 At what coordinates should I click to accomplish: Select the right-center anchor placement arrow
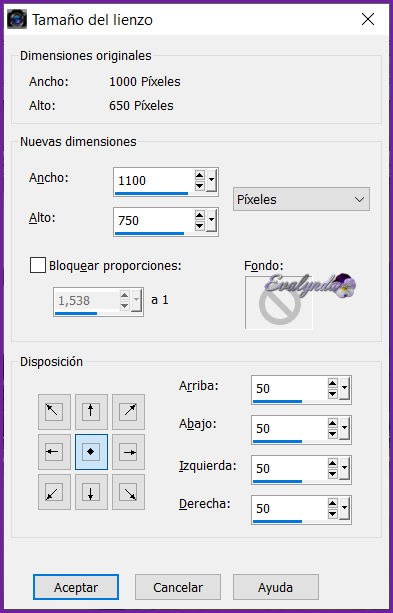click(128, 452)
